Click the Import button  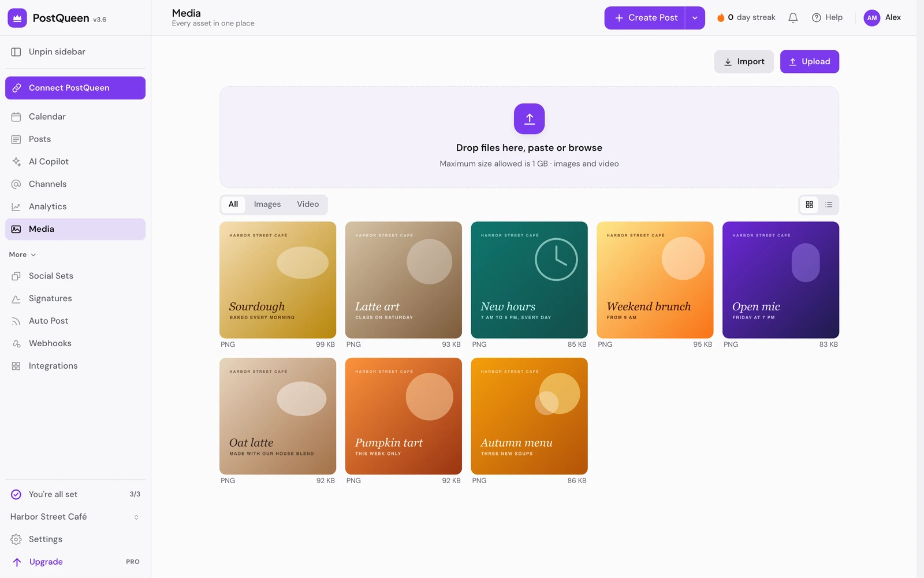(x=744, y=62)
